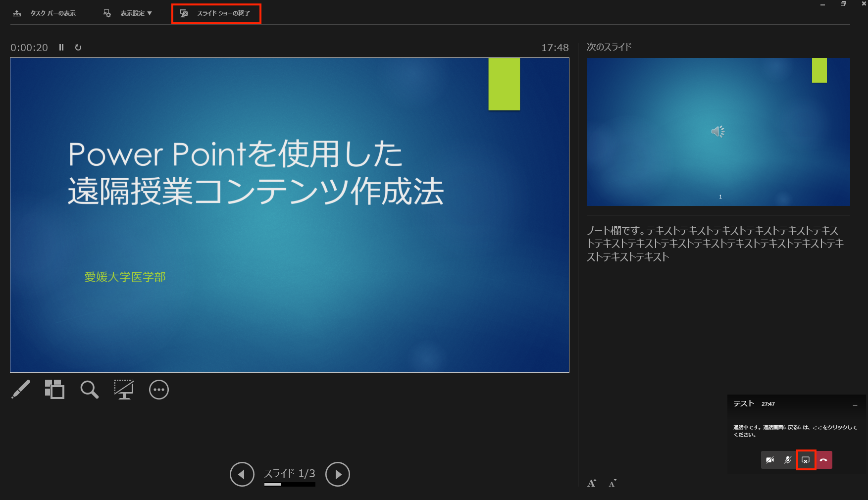Click スライド ショーの終了 to end show
Viewport: 868px width, 500px height.
[x=216, y=13]
